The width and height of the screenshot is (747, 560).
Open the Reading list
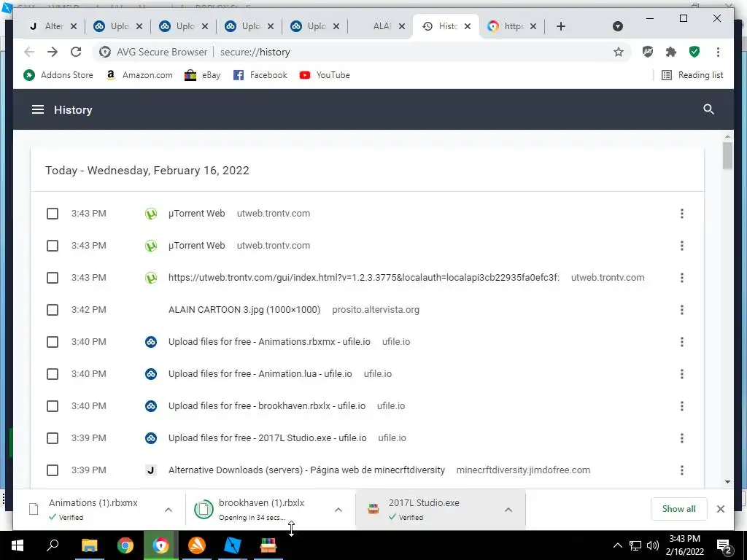pos(692,75)
